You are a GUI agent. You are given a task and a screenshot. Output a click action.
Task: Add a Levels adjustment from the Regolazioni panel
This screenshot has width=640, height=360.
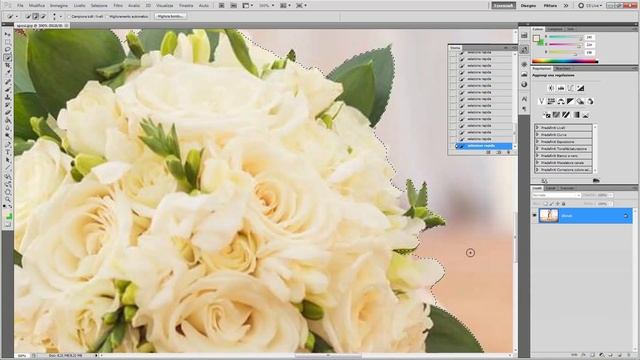click(561, 88)
